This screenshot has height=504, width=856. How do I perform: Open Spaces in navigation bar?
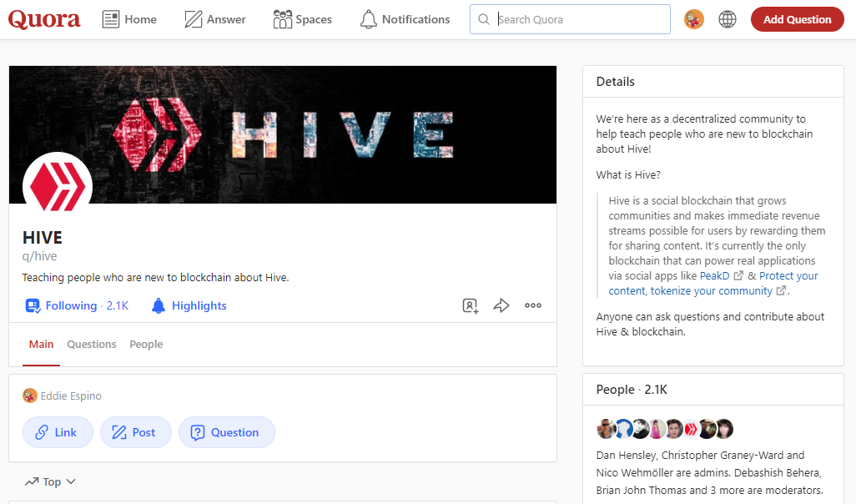click(x=303, y=19)
